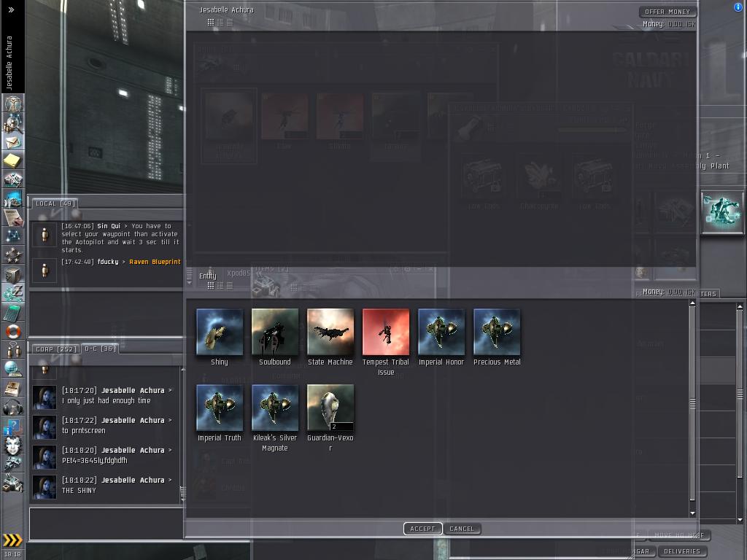Open the green Calculator icon
The width and height of the screenshot is (747, 560).
[13, 312]
